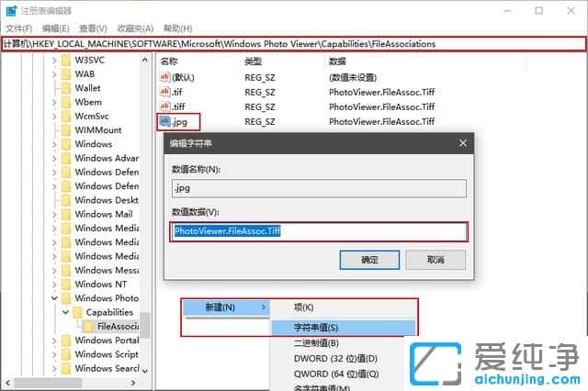Image resolution: width=588 pixels, height=391 pixels.
Task: Cancel the dialog with 取消 button
Action: tap(435, 260)
